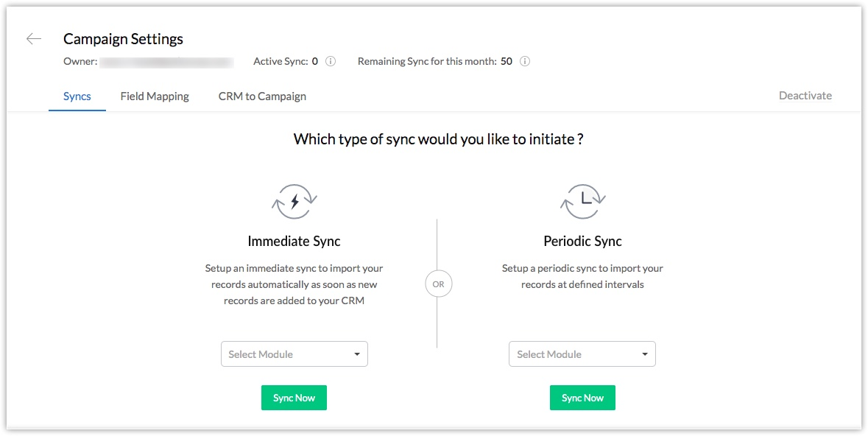Screen dimensions: 868x436
Task: Open Select Module dropdown under Periodic Sync
Action: click(x=582, y=354)
